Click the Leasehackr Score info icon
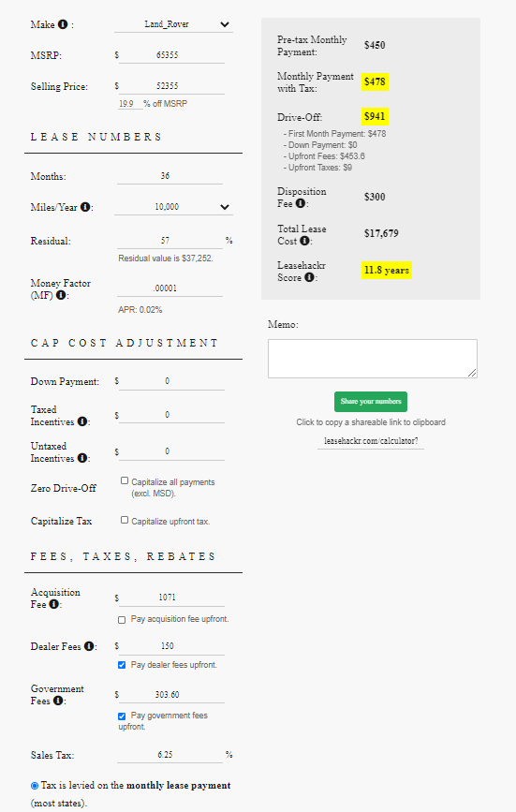 tap(309, 277)
